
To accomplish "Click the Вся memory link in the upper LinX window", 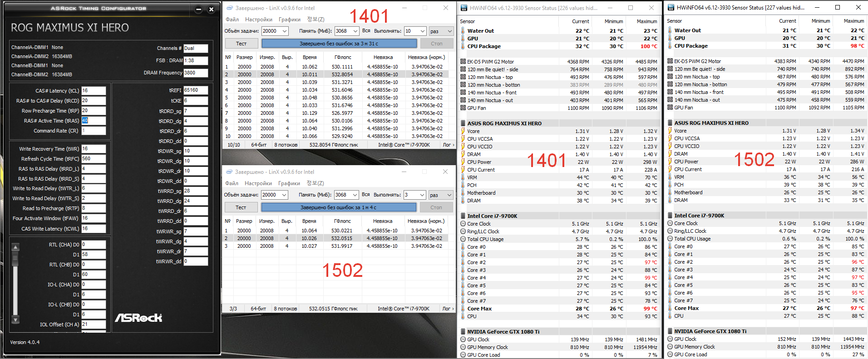I will point(366,31).
